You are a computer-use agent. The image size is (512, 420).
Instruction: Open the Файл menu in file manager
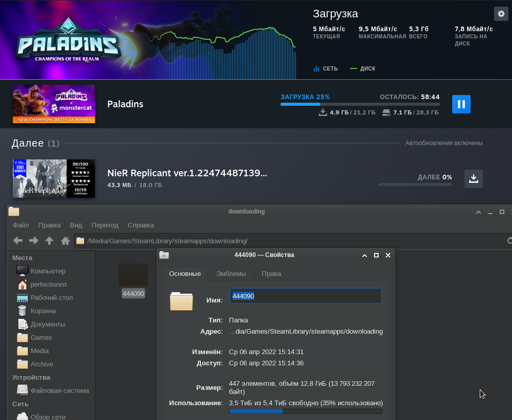tap(21, 225)
